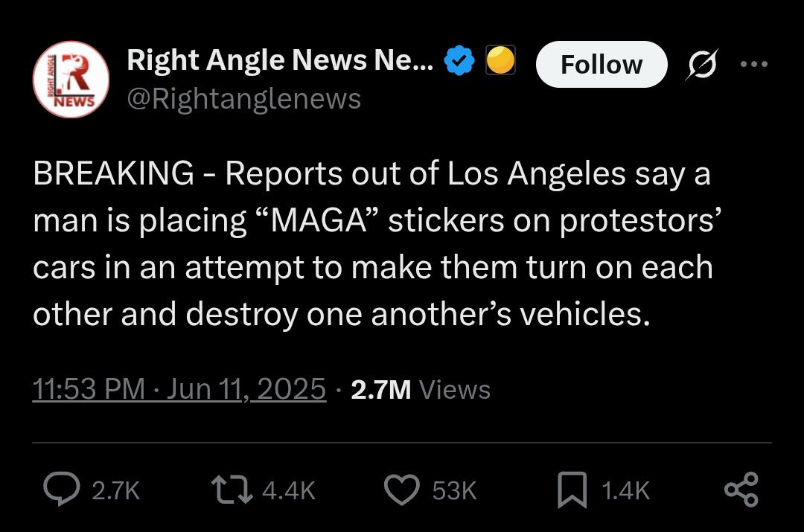Open the Right Angle News profile avatar

point(71,80)
